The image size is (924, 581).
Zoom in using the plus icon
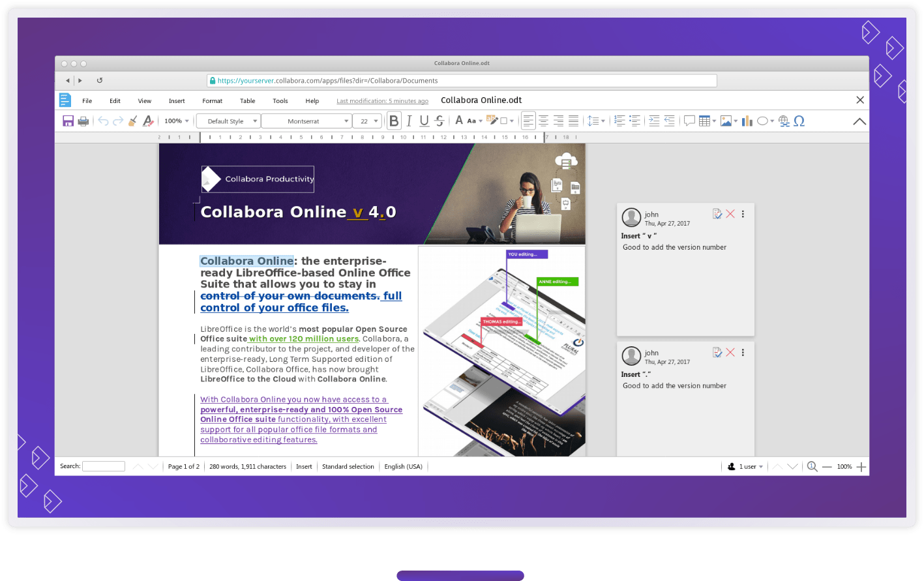(861, 466)
